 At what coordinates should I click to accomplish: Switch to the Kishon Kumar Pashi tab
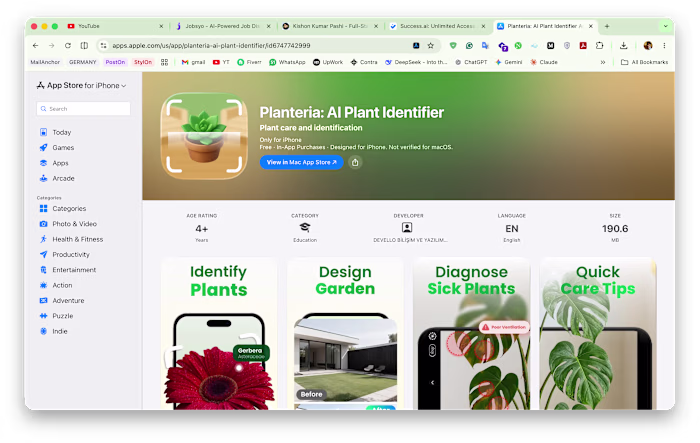pyautogui.click(x=331, y=26)
